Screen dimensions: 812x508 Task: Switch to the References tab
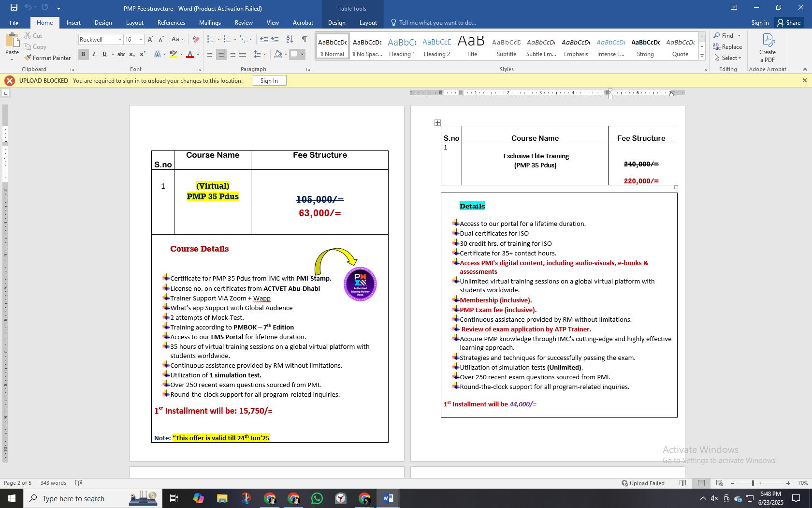tap(171, 23)
